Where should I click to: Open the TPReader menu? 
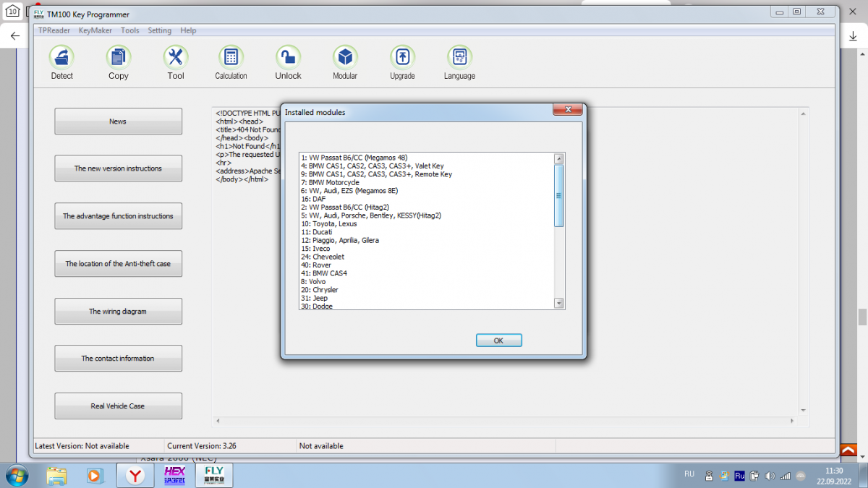pos(54,30)
